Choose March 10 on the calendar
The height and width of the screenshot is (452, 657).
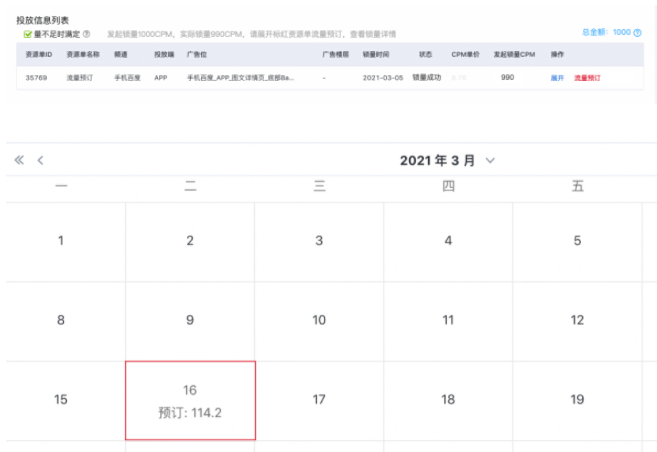tap(319, 320)
